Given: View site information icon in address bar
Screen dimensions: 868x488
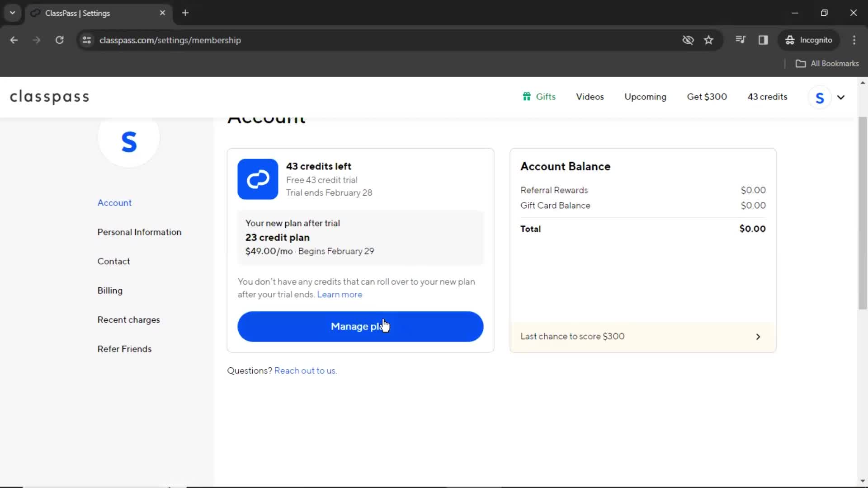Looking at the screenshot, I should tap(87, 40).
